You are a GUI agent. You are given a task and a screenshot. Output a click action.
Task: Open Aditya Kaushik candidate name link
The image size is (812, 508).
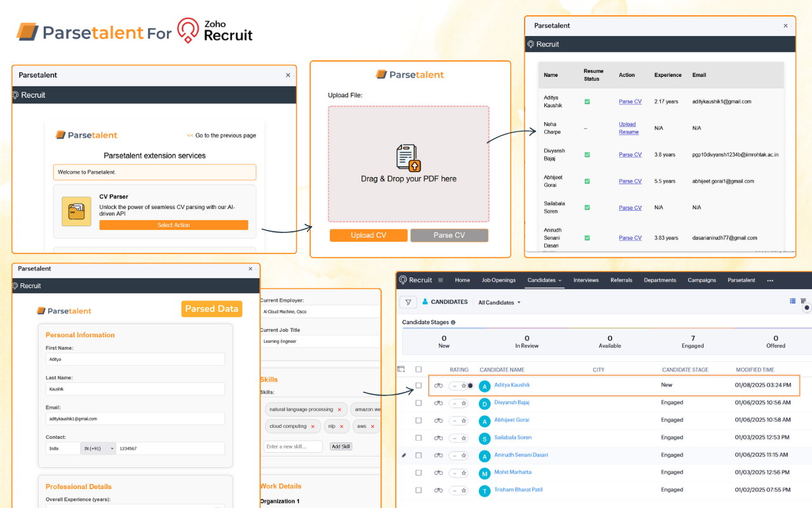[512, 385]
